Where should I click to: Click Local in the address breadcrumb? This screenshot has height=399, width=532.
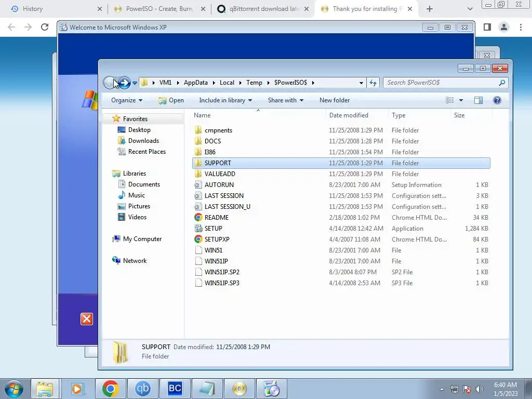[x=227, y=83]
